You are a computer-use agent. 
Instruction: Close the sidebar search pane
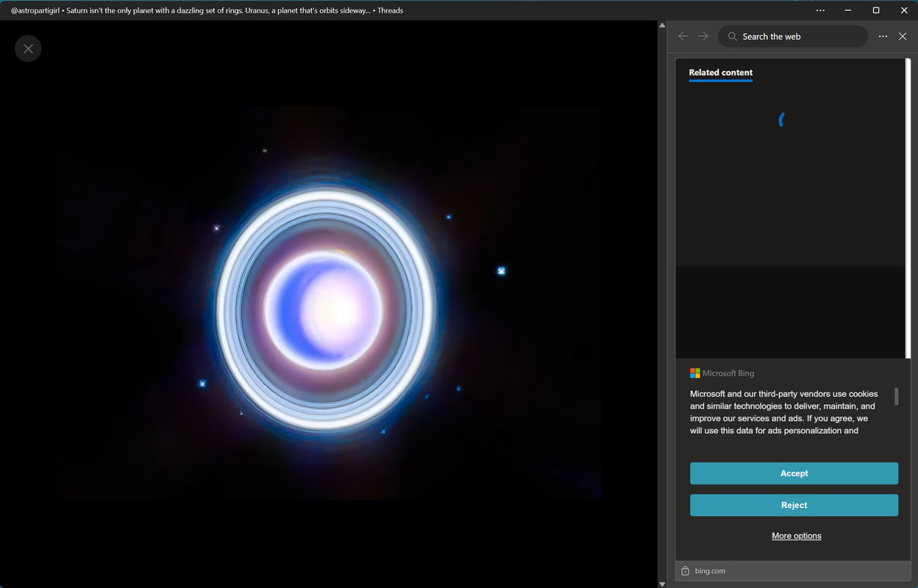pos(903,36)
